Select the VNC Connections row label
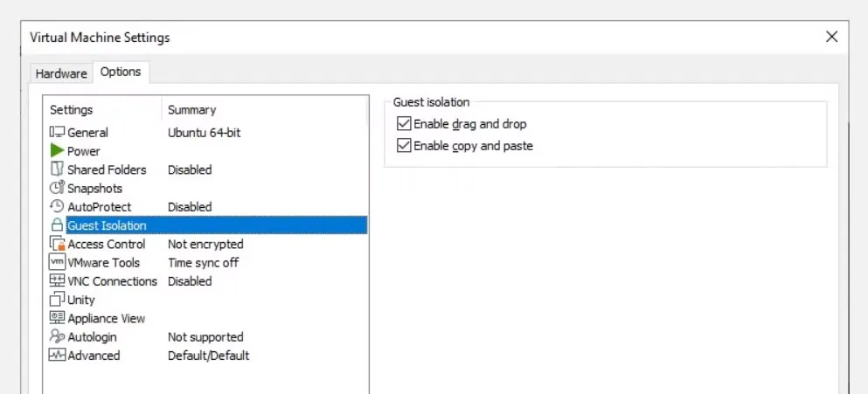This screenshot has height=394, width=868. pyautogui.click(x=113, y=281)
